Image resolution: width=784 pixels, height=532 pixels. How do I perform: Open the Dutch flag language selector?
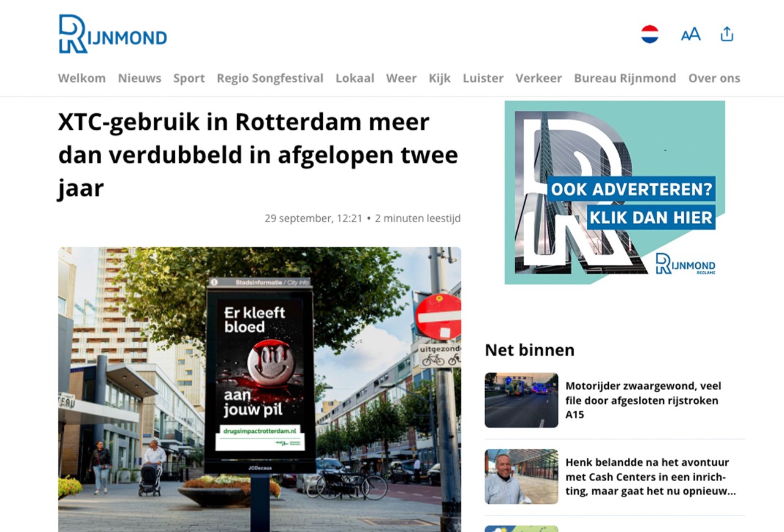pos(650,34)
